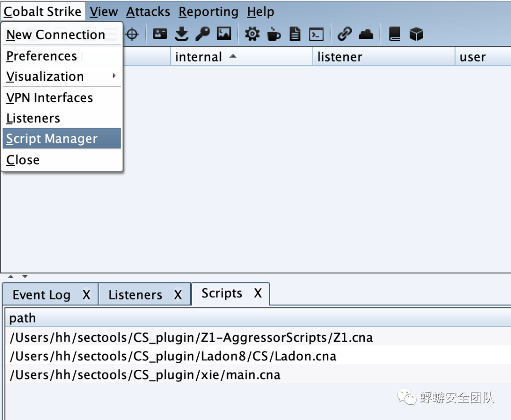Open keystrokes via the key icon
This screenshot has width=511, height=420.
click(203, 34)
